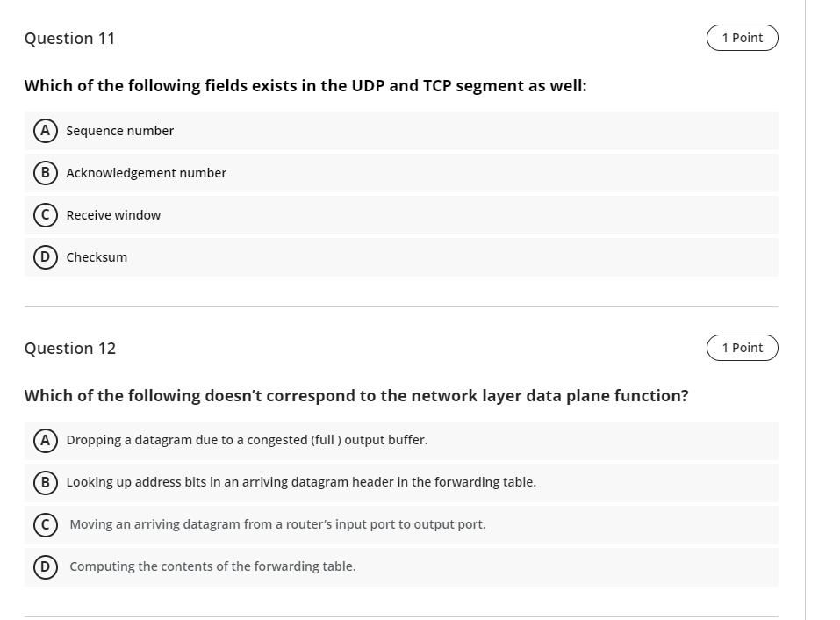The height and width of the screenshot is (620, 840).
Task: Select option A about dropping a datagram
Action: [45, 439]
